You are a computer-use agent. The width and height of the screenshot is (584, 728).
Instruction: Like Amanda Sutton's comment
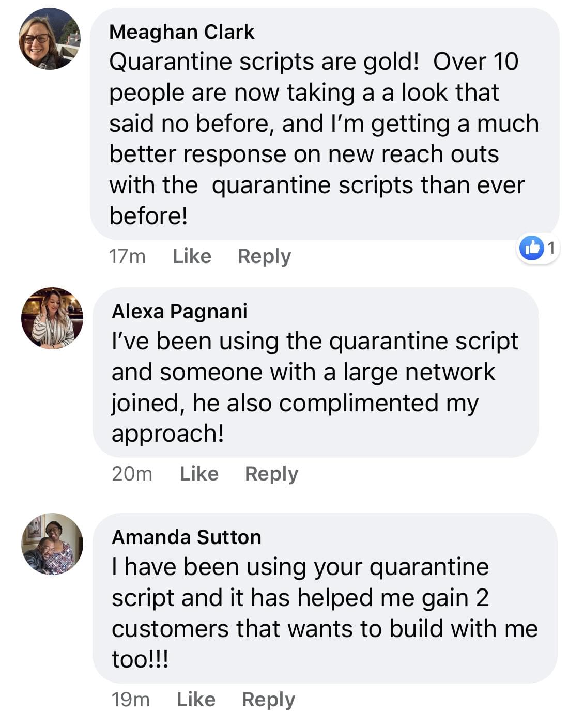pos(196,700)
